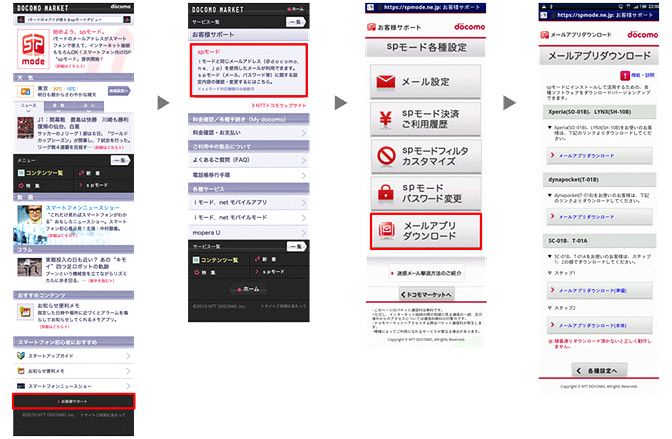Open the J1 soccer news thumbnail

[25, 128]
